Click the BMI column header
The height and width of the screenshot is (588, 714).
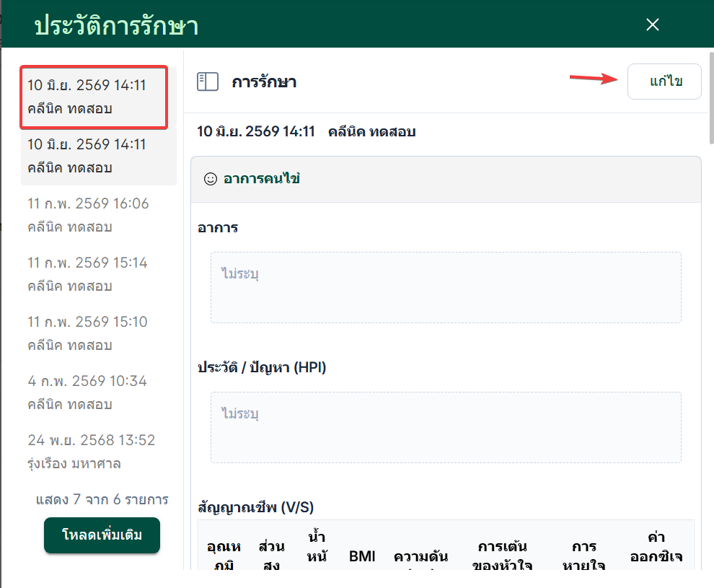coord(362,556)
